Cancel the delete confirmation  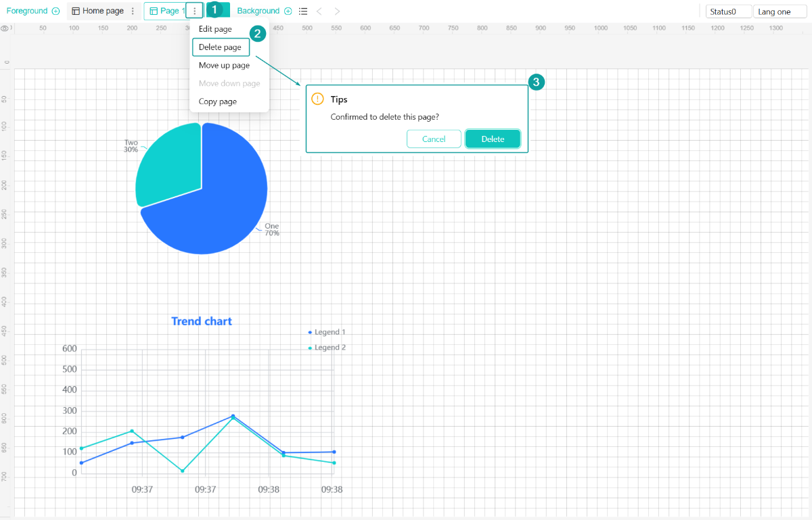[434, 139]
